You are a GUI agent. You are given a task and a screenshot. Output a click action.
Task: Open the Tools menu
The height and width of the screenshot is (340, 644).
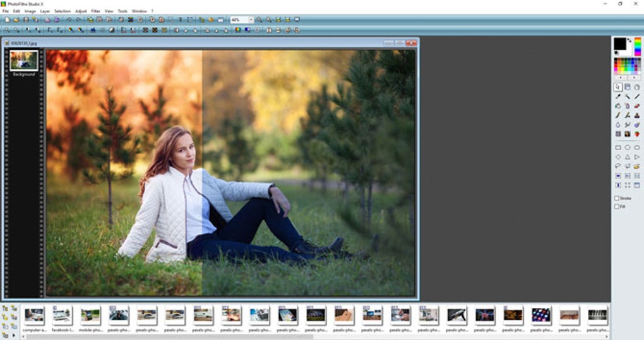coord(122,11)
